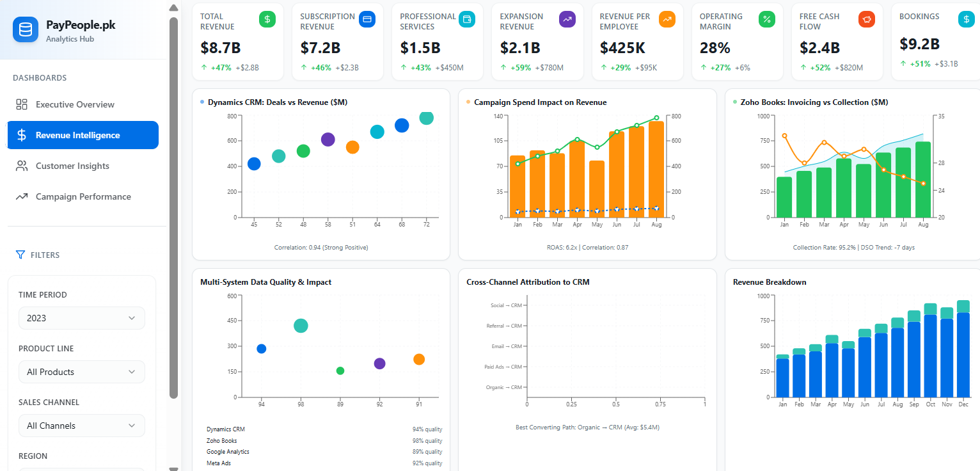Open Campaign Performance dashboard

coord(83,196)
